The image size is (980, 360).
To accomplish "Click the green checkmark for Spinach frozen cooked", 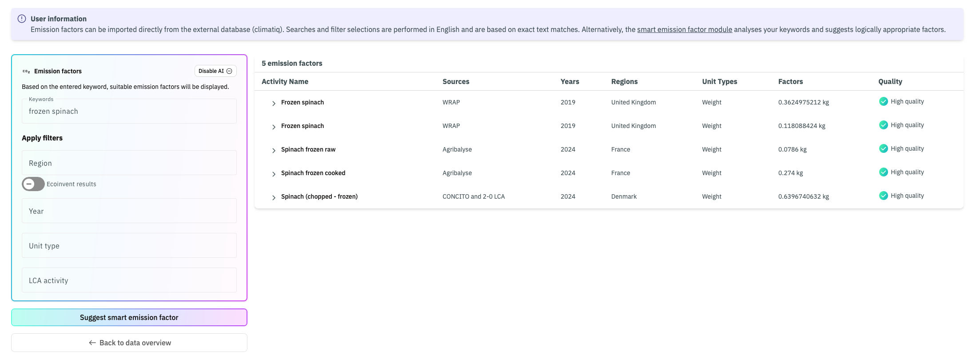I will (883, 172).
